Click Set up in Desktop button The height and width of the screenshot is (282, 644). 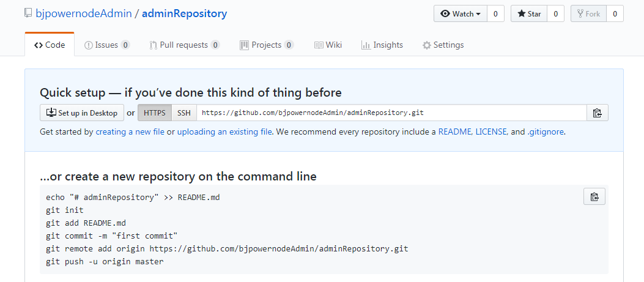pos(82,113)
